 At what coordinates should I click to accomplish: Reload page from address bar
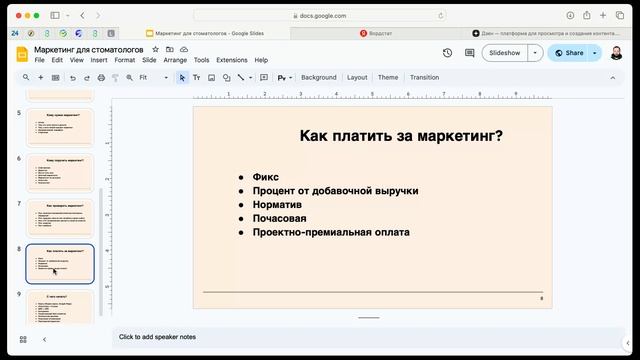[x=440, y=16]
